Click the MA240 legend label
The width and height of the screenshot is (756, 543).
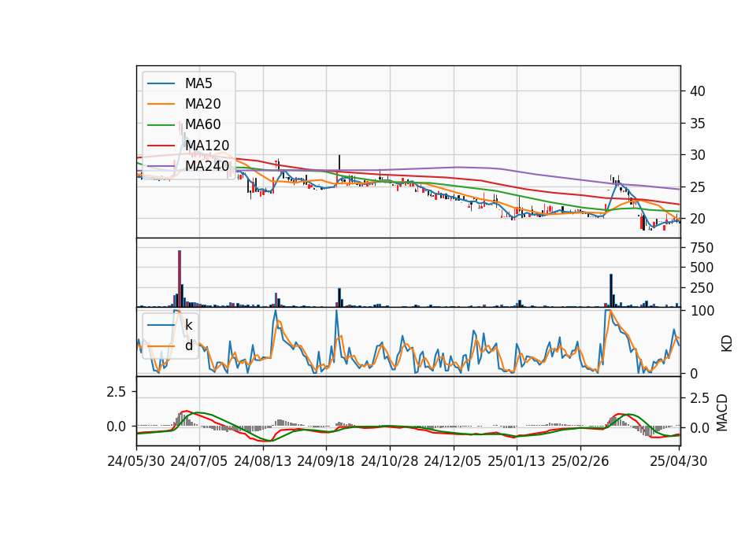pos(207,166)
